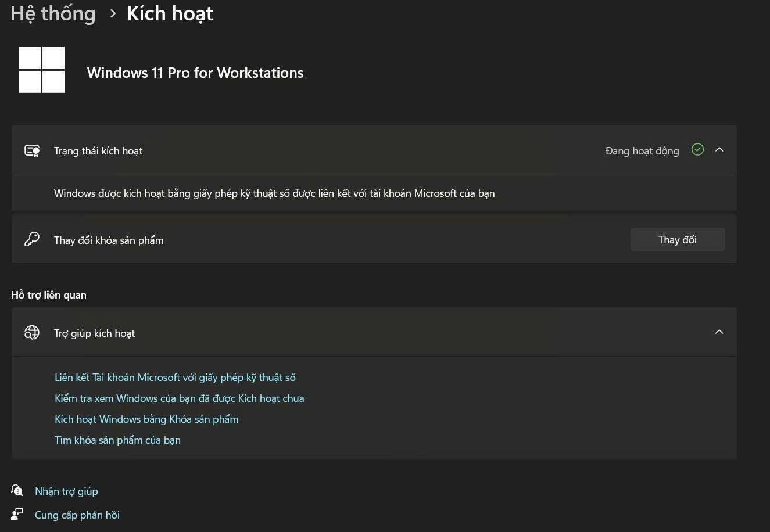Click the Cung cấp phản hồi feedback icon

[x=17, y=514]
